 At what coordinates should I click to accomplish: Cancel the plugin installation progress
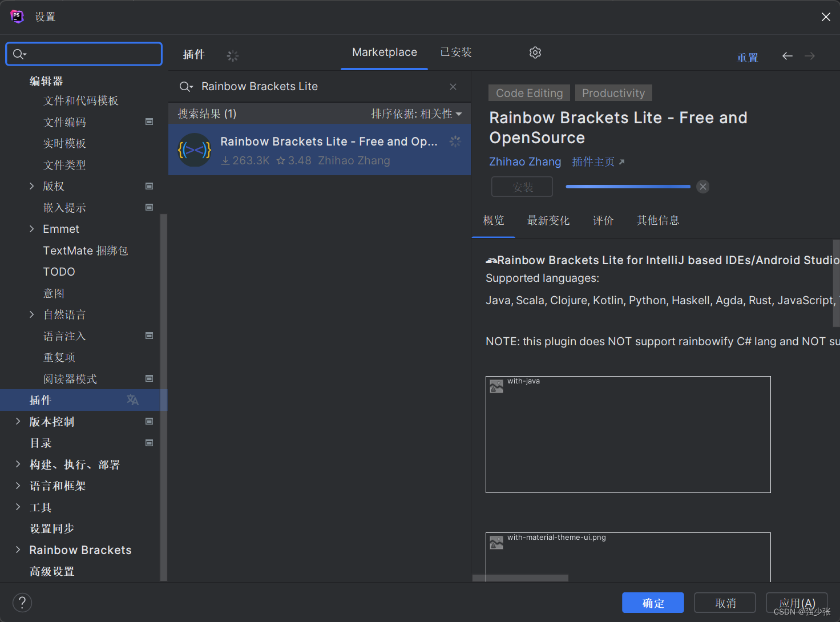[x=703, y=187]
